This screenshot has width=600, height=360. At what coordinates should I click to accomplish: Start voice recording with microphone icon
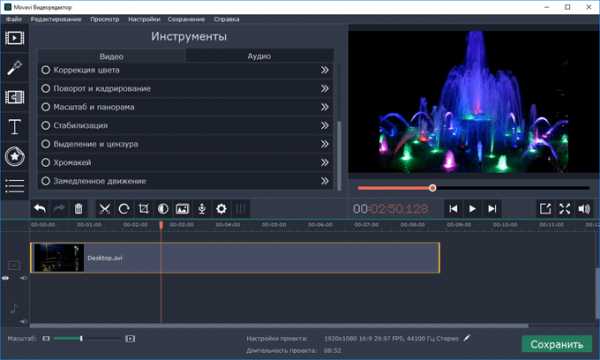point(202,209)
